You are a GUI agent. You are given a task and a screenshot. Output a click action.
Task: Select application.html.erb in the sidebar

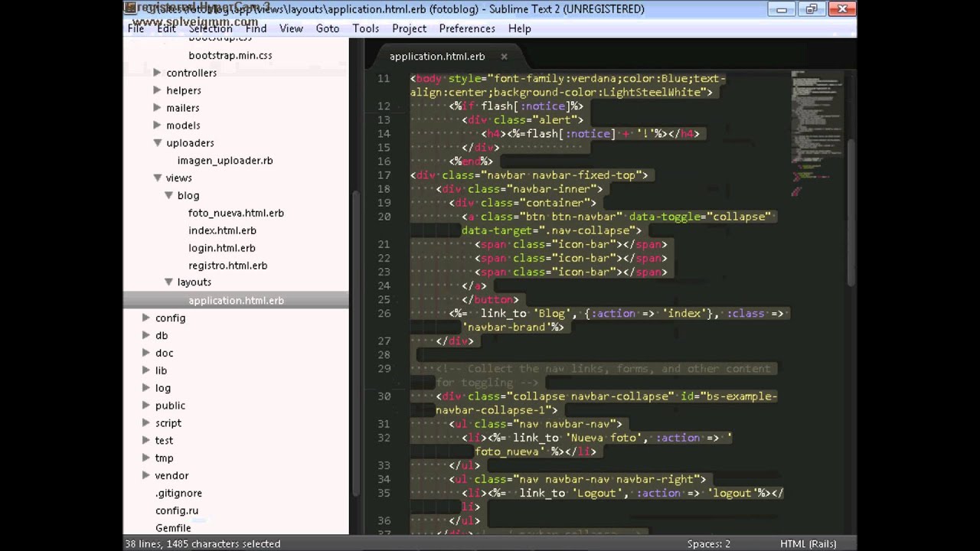pos(236,301)
